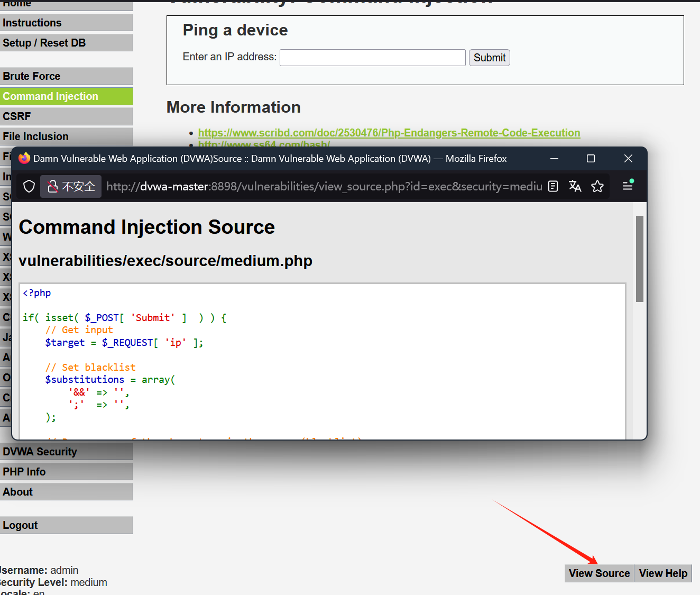
Task: Click Logout in sidebar
Action: click(x=66, y=525)
